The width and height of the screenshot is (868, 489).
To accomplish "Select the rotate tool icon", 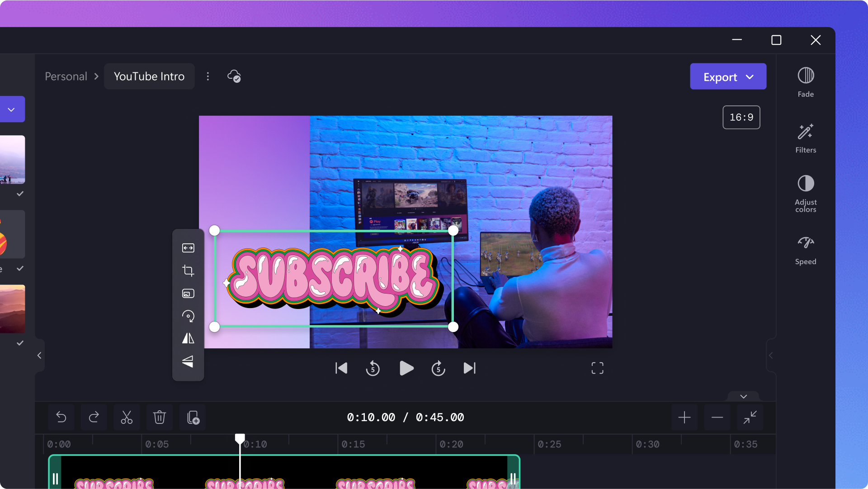I will click(x=188, y=315).
